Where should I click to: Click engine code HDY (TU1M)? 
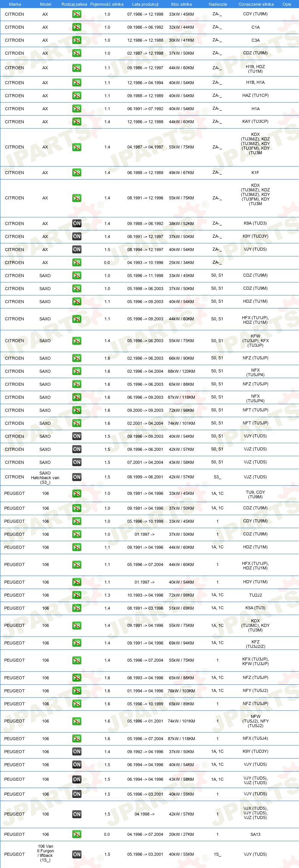tap(255, 582)
